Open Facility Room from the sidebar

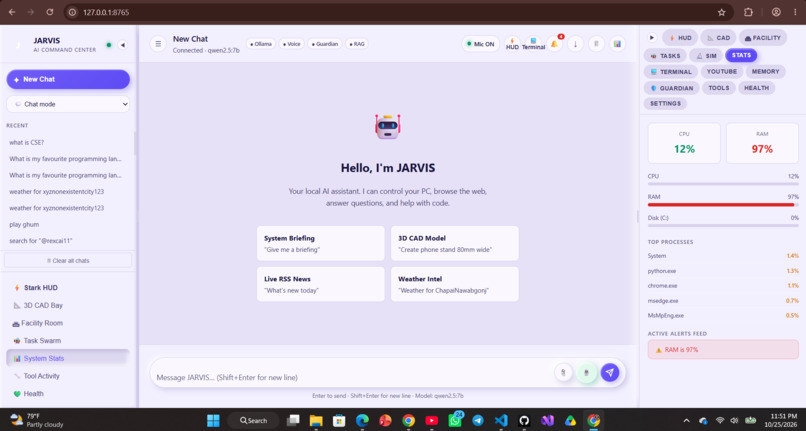pyautogui.click(x=68, y=323)
